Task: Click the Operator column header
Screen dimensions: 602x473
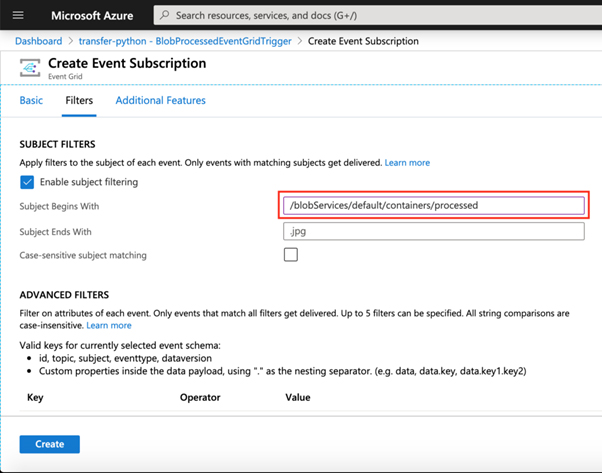Action: coord(200,397)
